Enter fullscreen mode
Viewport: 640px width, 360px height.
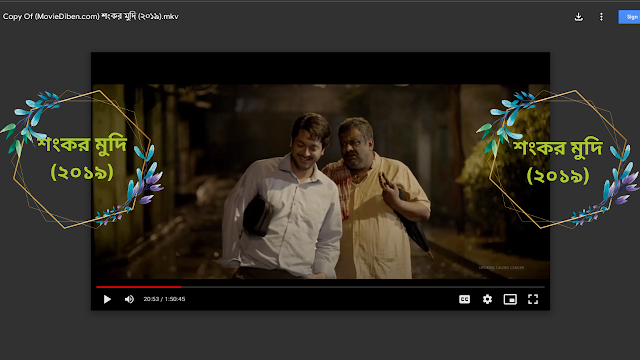pyautogui.click(x=533, y=299)
